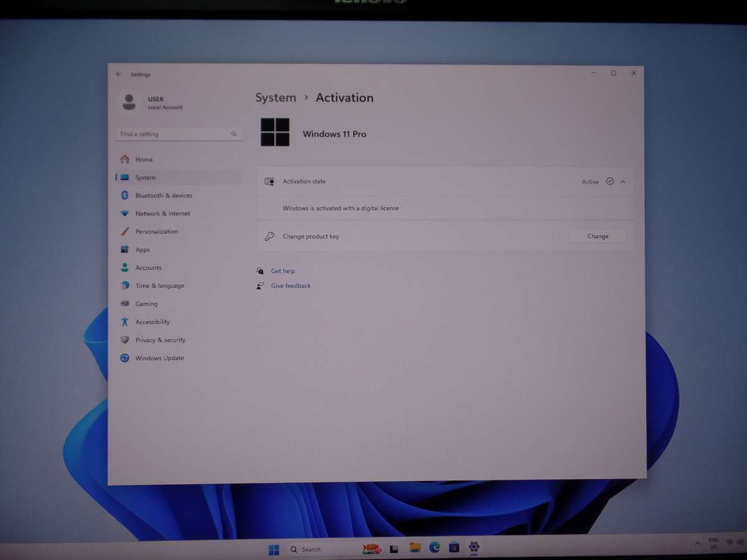Viewport: 747px width, 560px height.
Task: Click the Find a setting search box
Action: (174, 134)
